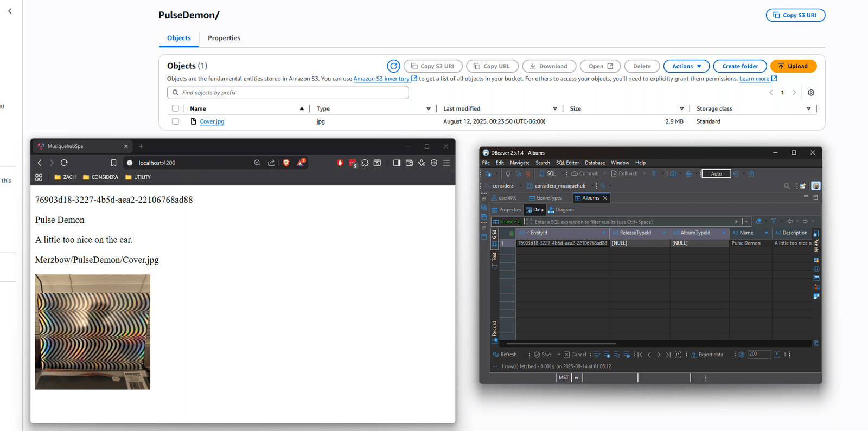Screen dimensions: 868x431
Task: Click the DBeaver horizontal scrollbar
Action: click(x=561, y=344)
